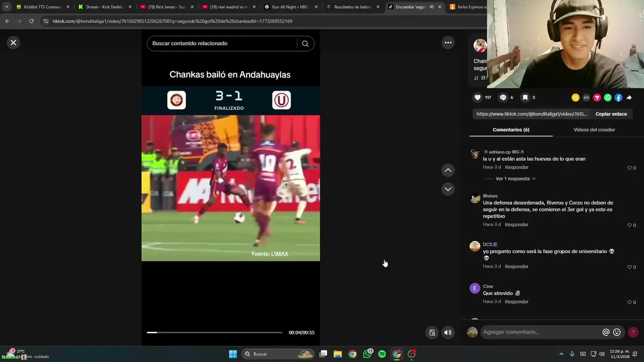Click the tiktok.com URL address bar
This screenshot has width=644, height=362.
172,21
